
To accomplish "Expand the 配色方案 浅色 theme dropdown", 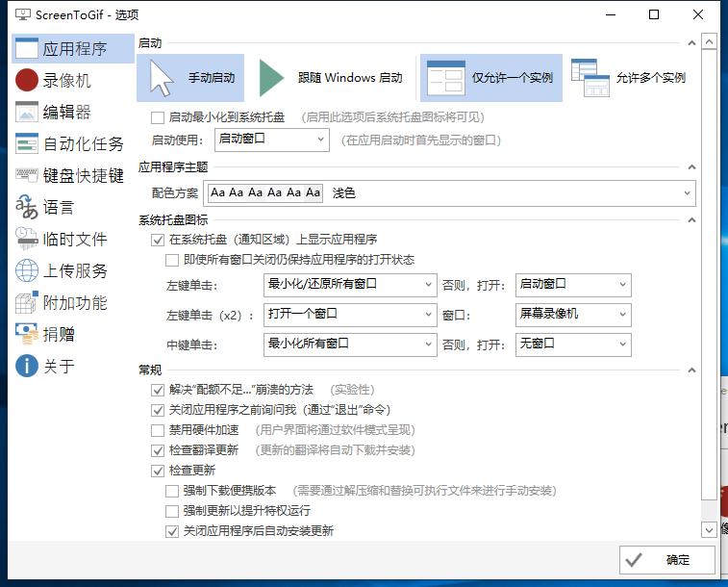I will (x=511, y=193).
